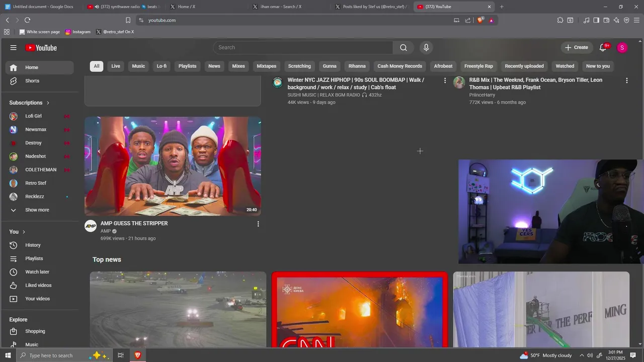Select the Freestyle Rap filter chip
Image resolution: width=644 pixels, height=362 pixels.
tap(478, 66)
